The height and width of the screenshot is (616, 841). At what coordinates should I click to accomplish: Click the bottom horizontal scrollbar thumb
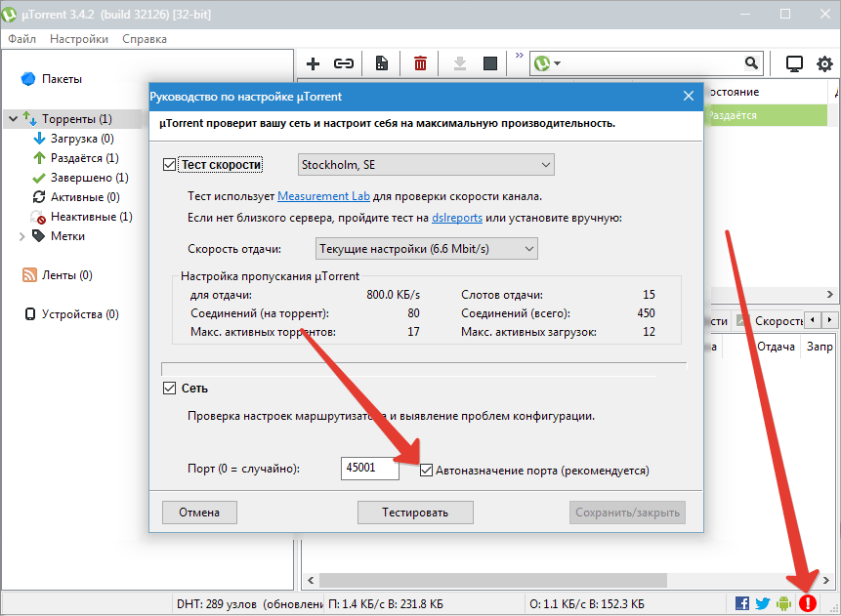coord(493,580)
